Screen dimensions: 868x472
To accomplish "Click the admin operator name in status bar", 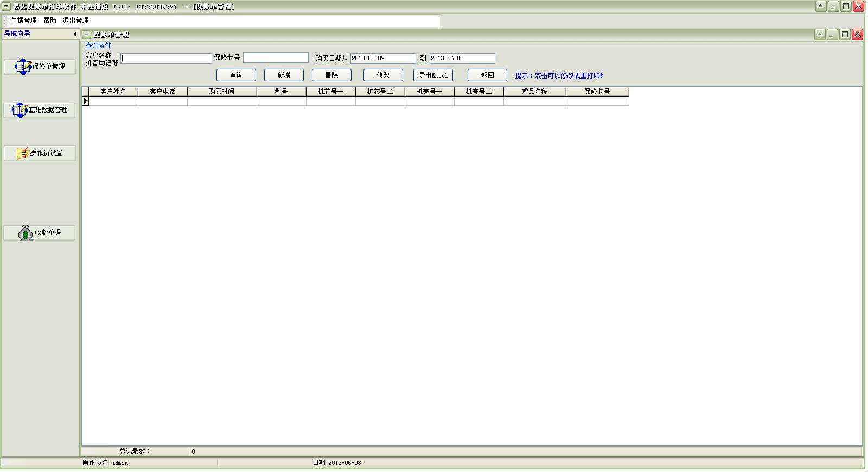I will (x=120, y=463).
